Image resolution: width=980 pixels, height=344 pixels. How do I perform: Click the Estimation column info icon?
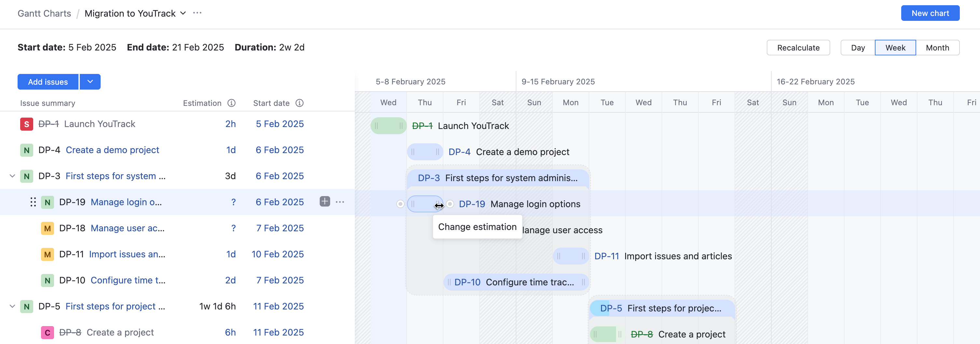231,103
